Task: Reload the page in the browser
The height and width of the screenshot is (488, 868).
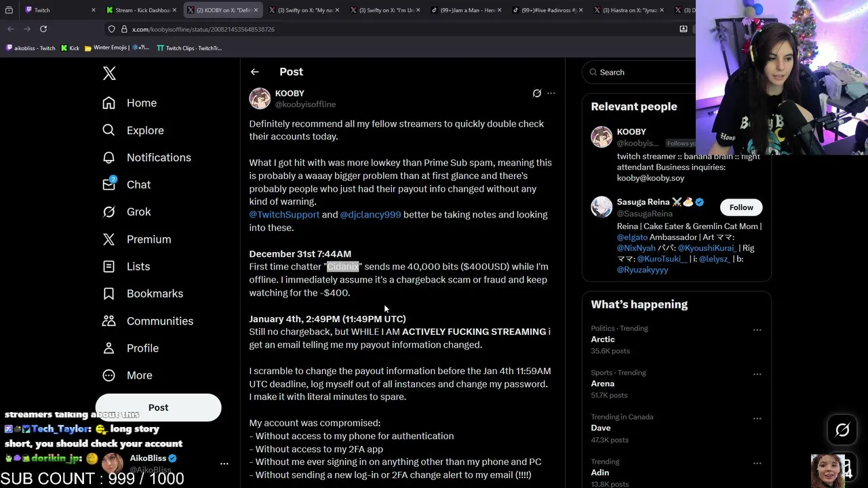Action: [43, 29]
